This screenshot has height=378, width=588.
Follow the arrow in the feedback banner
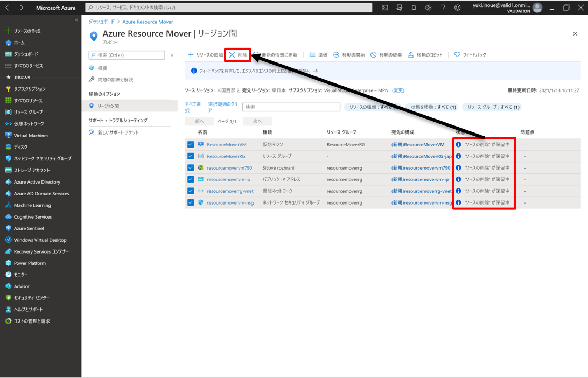316,71
